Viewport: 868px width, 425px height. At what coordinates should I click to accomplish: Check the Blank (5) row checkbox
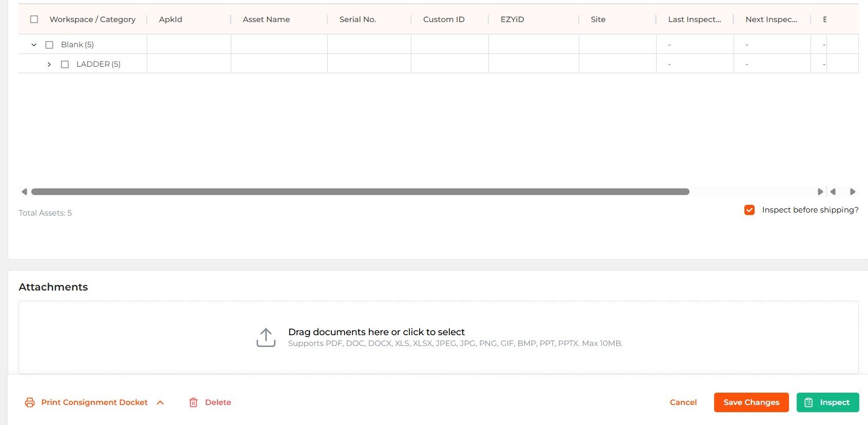coord(49,45)
